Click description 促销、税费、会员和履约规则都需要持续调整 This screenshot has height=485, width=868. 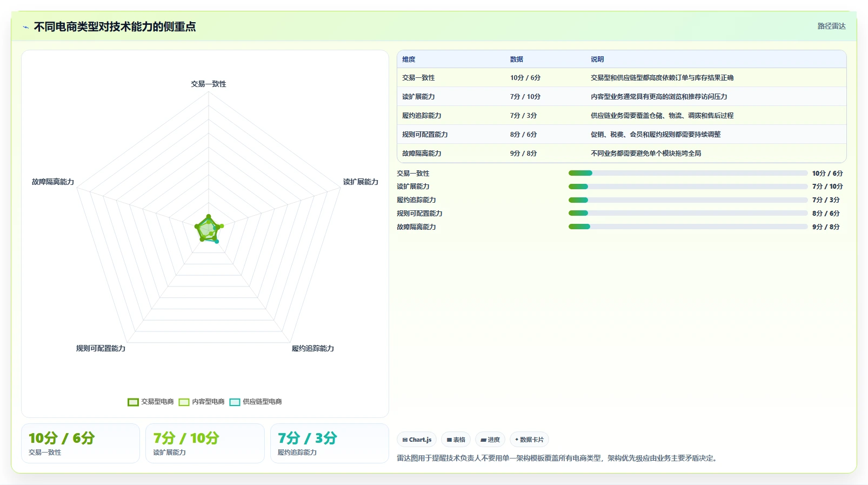656,135
